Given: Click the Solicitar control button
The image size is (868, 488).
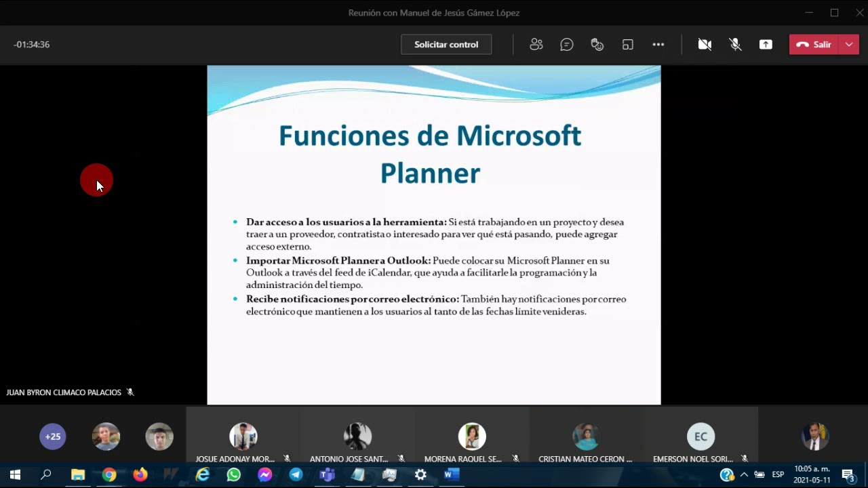Looking at the screenshot, I should pos(446,45).
